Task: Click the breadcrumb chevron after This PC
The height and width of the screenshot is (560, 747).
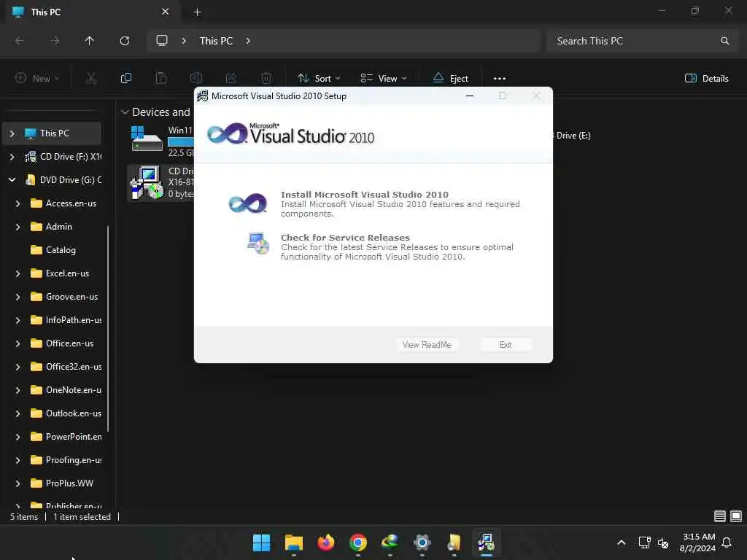Action: 248,41
